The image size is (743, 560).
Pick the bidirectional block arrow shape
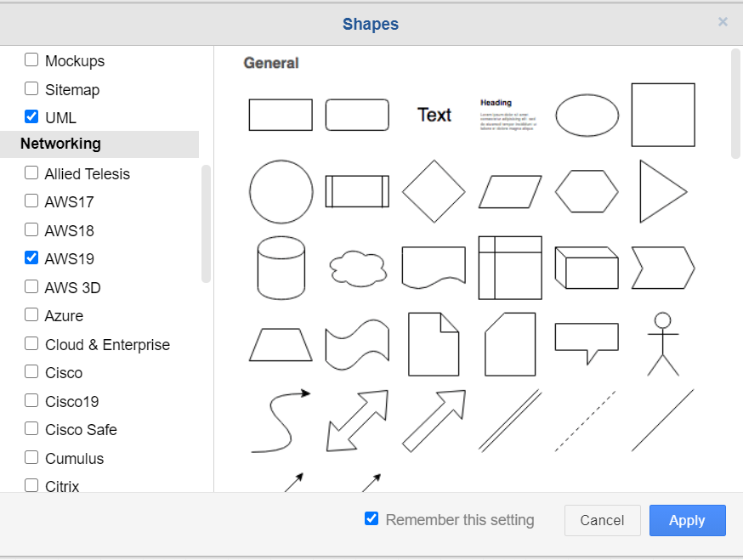point(357,421)
